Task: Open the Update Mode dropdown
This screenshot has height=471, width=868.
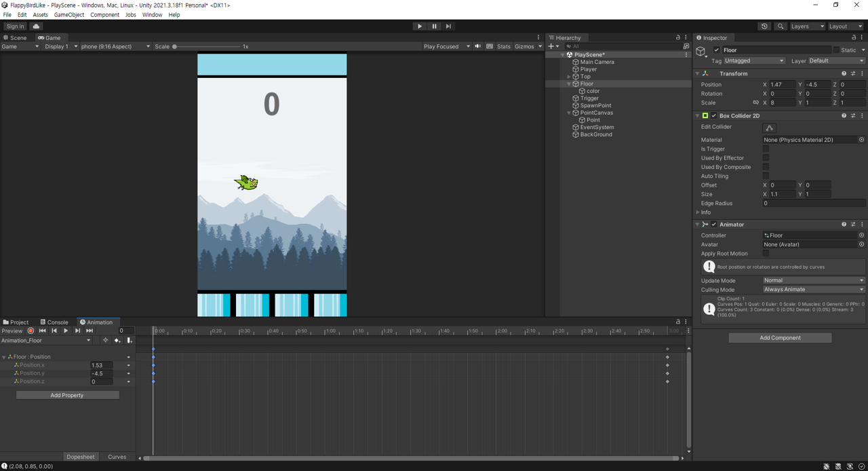Action: 814,280
